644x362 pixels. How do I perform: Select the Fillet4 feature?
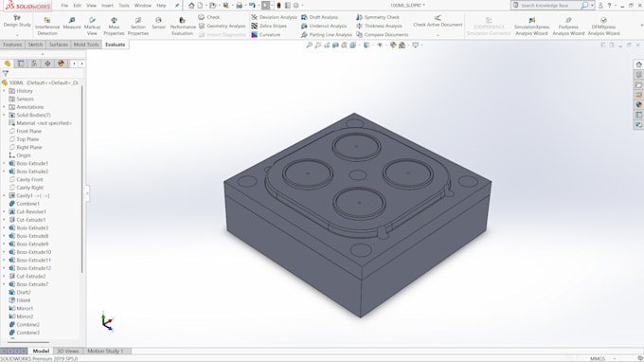click(x=20, y=300)
